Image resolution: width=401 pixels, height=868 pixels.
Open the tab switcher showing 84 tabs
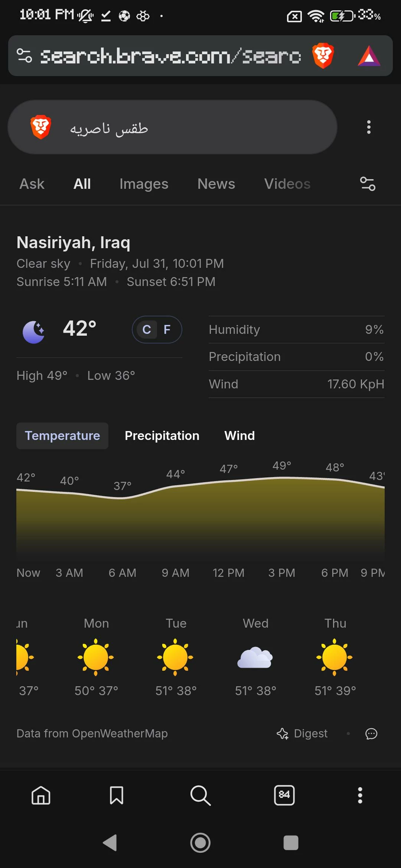pyautogui.click(x=284, y=795)
